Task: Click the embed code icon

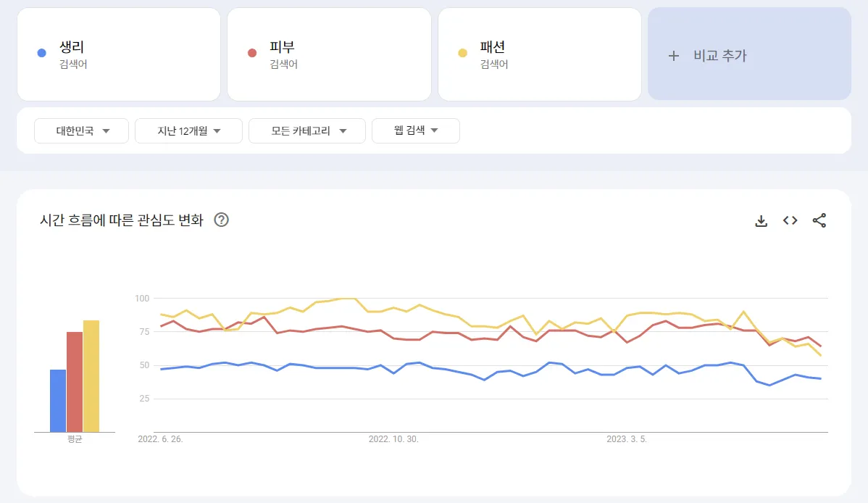Action: 790,220
